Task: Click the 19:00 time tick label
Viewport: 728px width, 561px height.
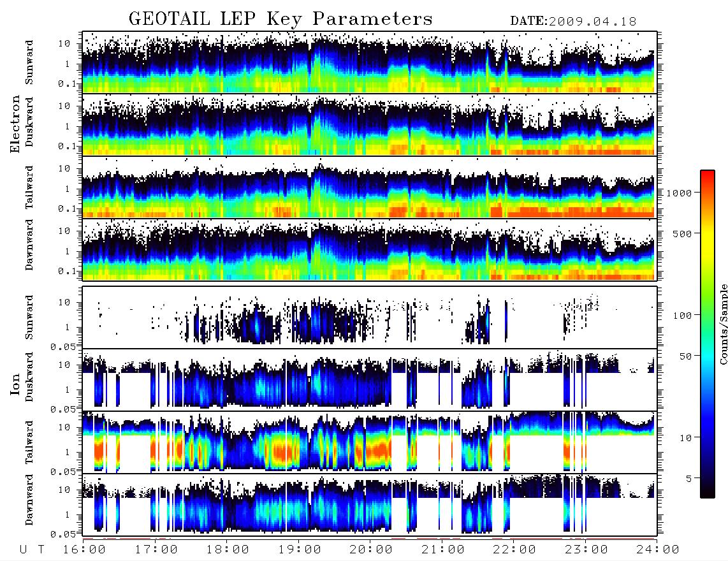Action: (x=300, y=550)
